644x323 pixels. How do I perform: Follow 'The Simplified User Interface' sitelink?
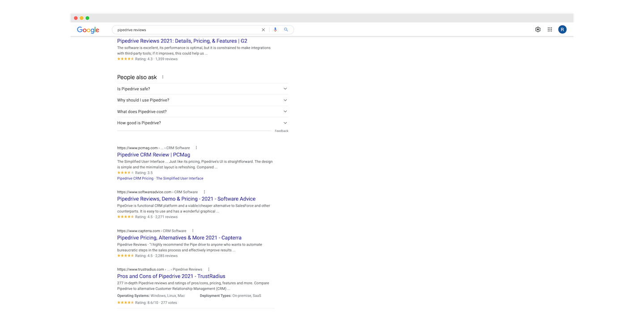click(180, 178)
